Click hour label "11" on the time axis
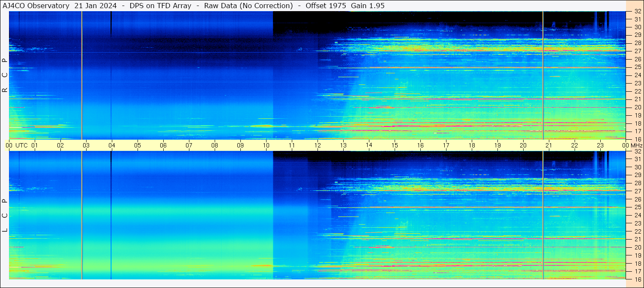 coord(292,145)
